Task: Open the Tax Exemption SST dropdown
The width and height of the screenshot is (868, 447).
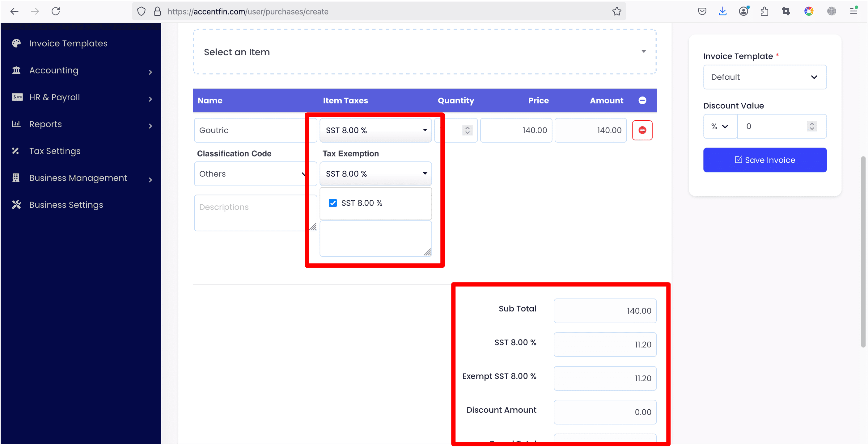Action: (375, 174)
